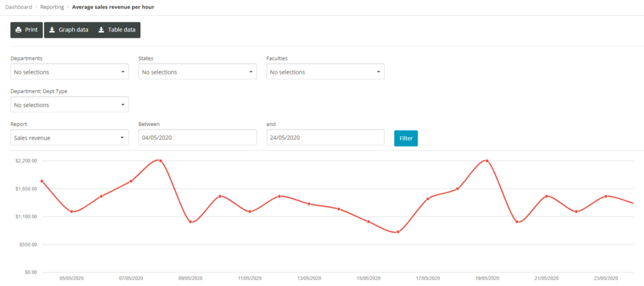Click the lowest data point near 16/05/2020
This screenshot has height=286, width=644.
point(398,232)
